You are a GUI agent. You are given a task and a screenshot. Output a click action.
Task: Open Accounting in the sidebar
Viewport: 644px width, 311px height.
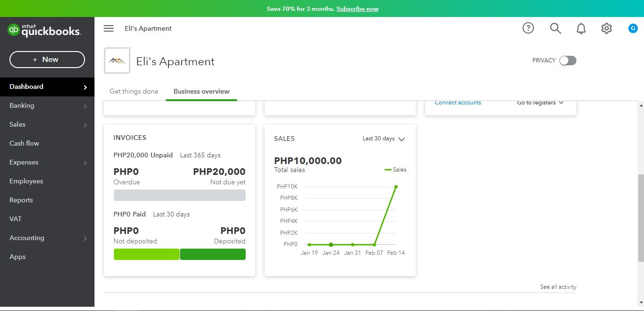[x=47, y=238]
